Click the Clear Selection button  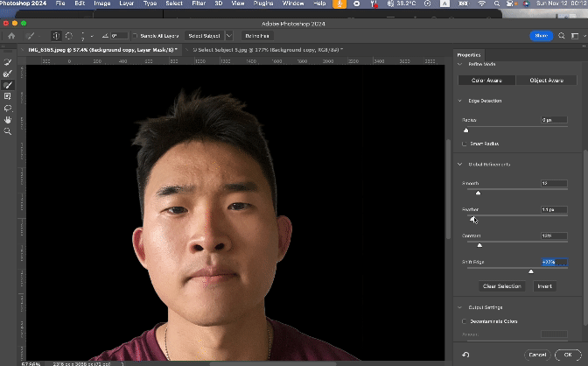502,286
